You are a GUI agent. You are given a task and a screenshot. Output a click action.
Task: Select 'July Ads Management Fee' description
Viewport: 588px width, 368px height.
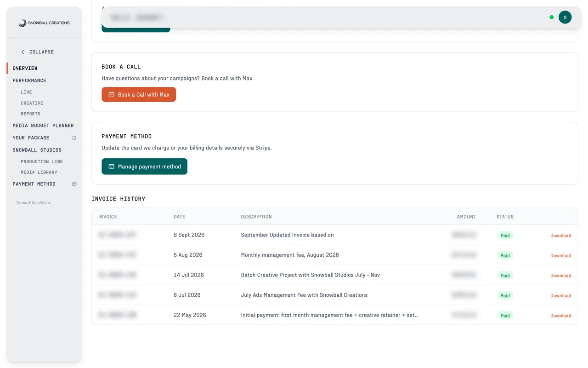pyautogui.click(x=304, y=295)
